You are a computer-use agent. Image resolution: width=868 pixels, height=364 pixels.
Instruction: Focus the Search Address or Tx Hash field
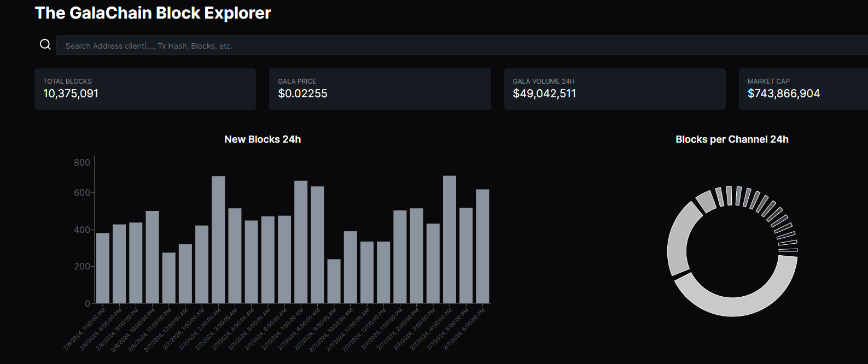coord(438,46)
